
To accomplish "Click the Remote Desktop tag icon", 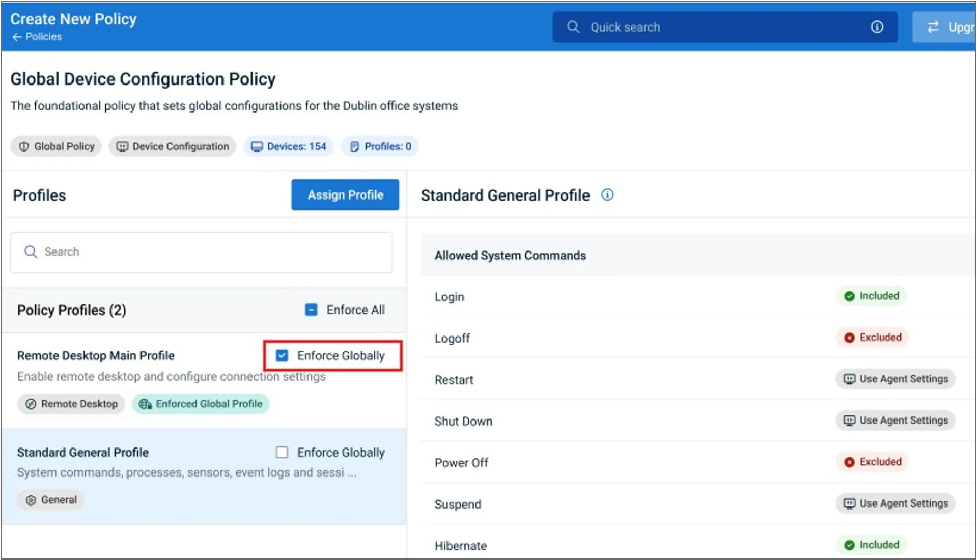I will (31, 404).
